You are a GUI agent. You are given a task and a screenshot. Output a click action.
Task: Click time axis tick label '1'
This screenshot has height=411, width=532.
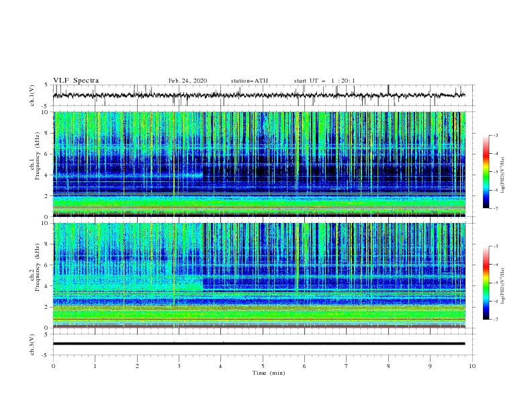coord(95,366)
